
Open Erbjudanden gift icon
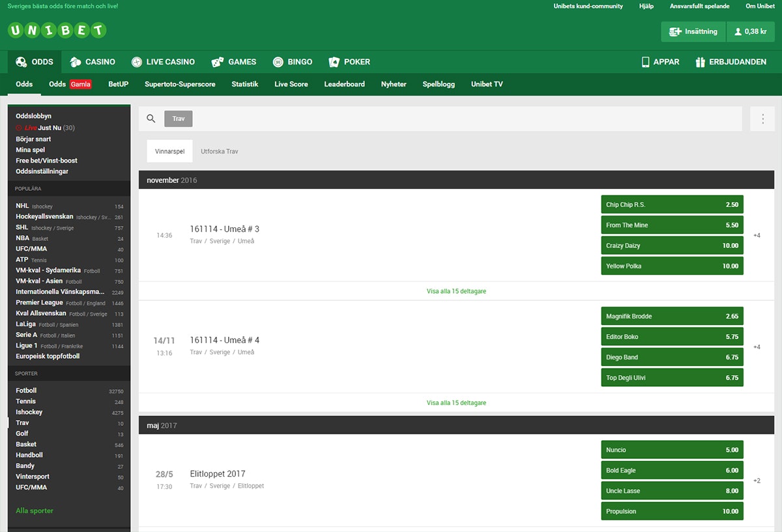pyautogui.click(x=701, y=62)
